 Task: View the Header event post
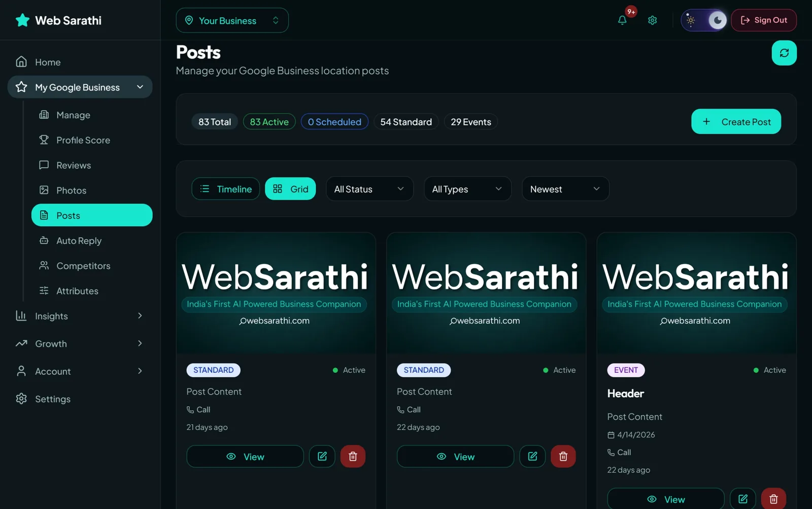click(x=666, y=499)
